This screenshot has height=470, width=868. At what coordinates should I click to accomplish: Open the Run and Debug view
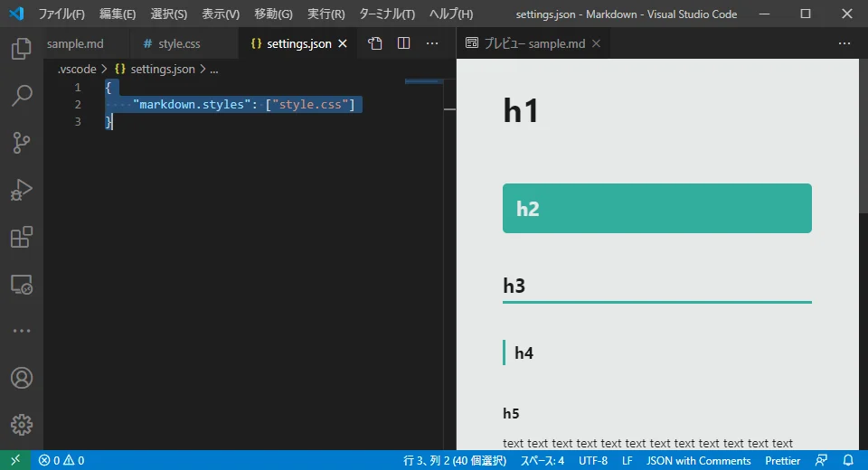pyautogui.click(x=22, y=190)
